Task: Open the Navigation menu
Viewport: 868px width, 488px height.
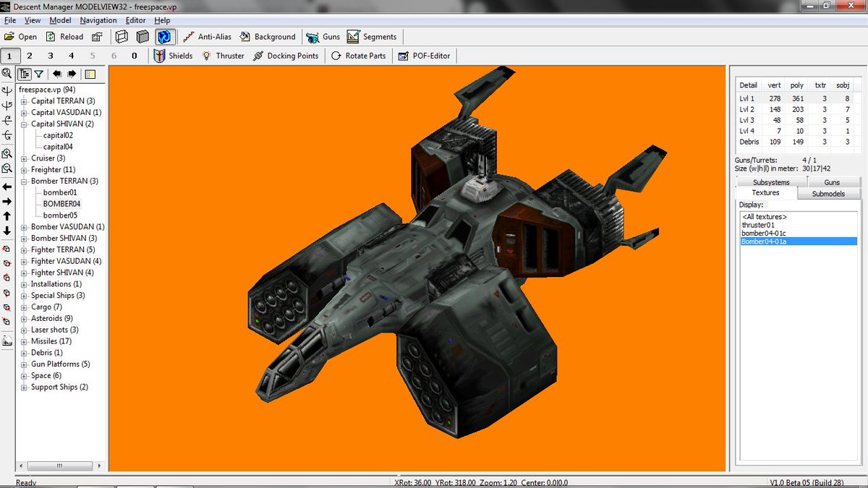Action: [98, 20]
